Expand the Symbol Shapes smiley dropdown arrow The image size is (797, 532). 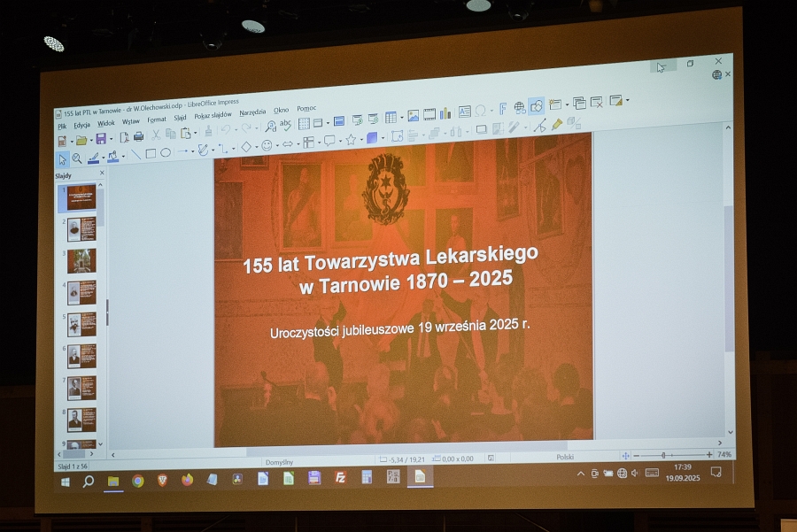point(276,145)
